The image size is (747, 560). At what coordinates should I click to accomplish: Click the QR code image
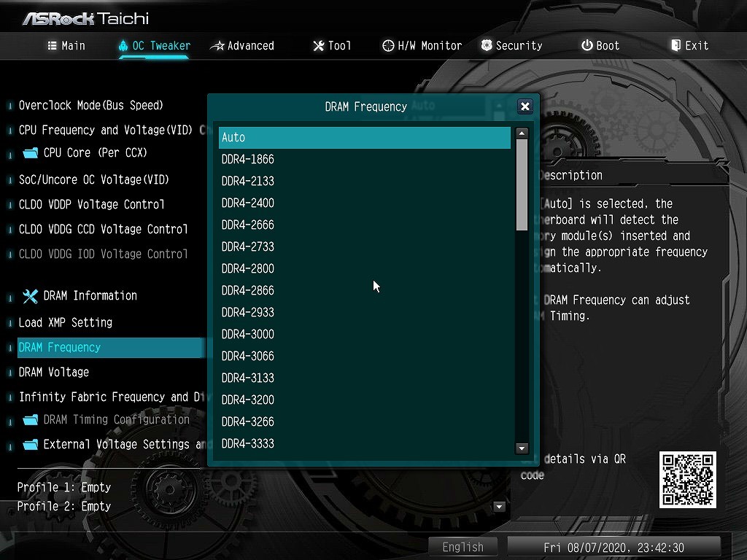[x=687, y=480]
